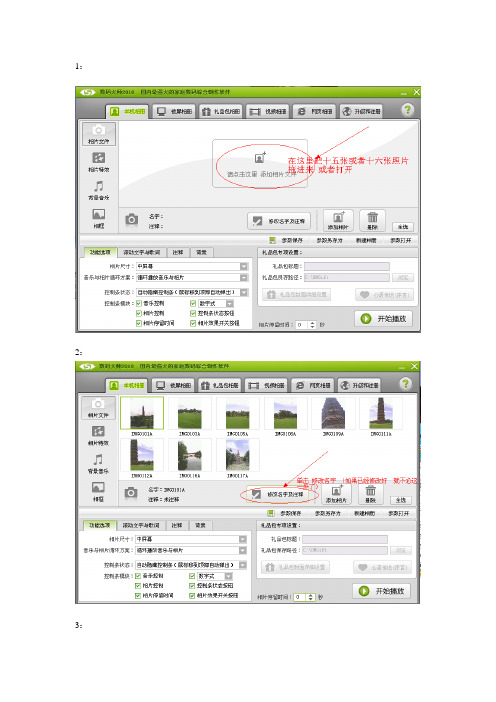Screen dimensions: 496x702
Task: Increase 相片停留时间 stepper in the thumbnail window
Action: pos(311,595)
